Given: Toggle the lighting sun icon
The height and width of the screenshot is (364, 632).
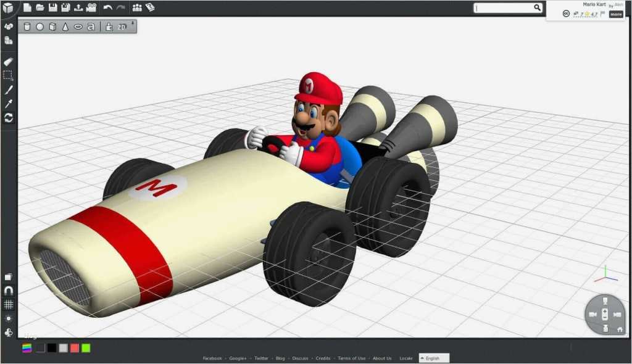Looking at the screenshot, I should pyautogui.click(x=9, y=318).
